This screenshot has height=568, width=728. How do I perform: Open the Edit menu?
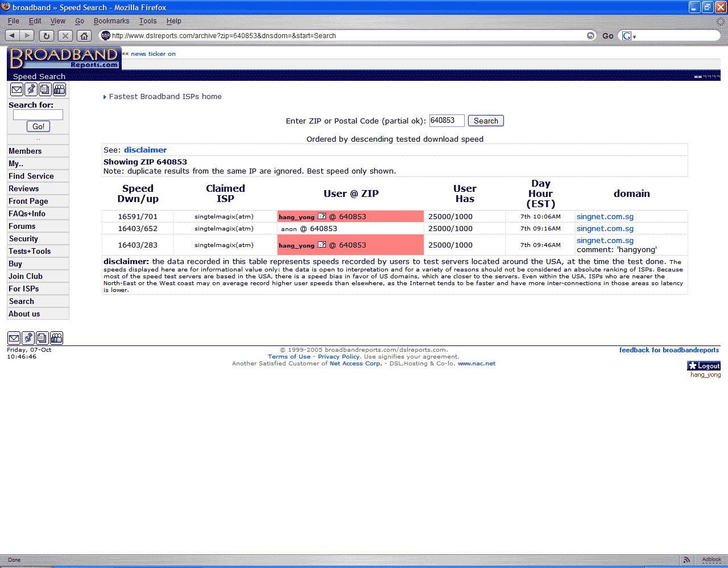(35, 21)
